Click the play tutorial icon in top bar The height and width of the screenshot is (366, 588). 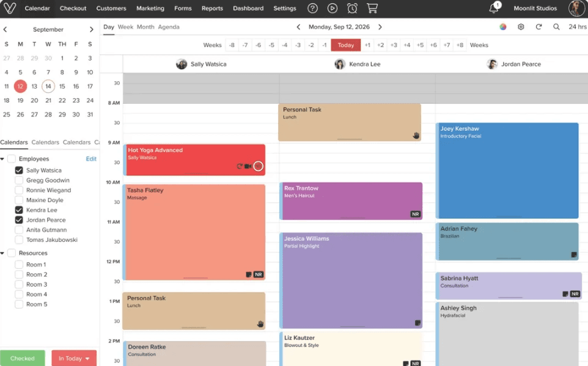333,9
